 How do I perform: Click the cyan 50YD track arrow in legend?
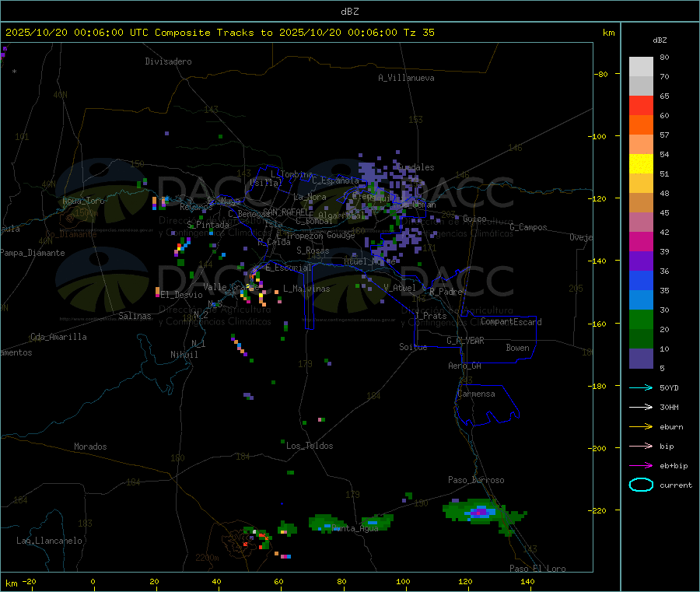pos(641,387)
